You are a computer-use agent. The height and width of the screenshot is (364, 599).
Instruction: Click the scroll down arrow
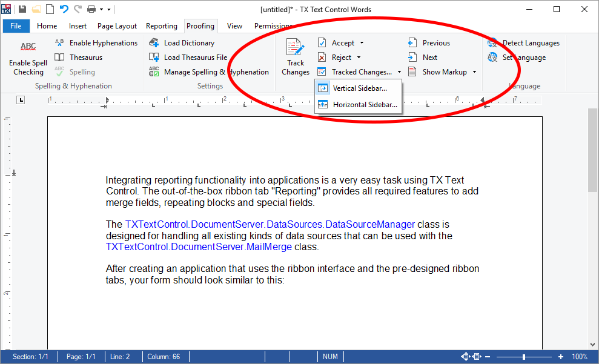592,344
